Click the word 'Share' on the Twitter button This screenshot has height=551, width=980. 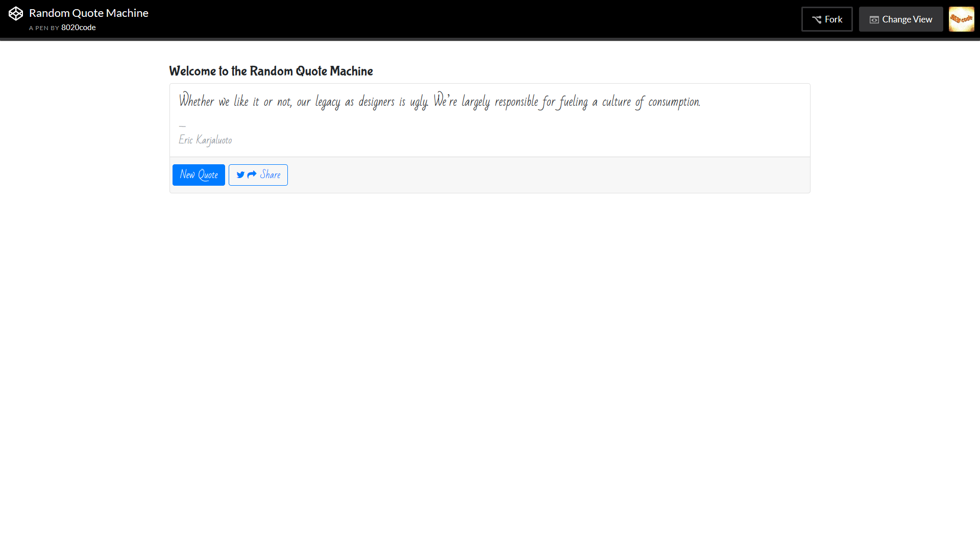[x=271, y=175]
